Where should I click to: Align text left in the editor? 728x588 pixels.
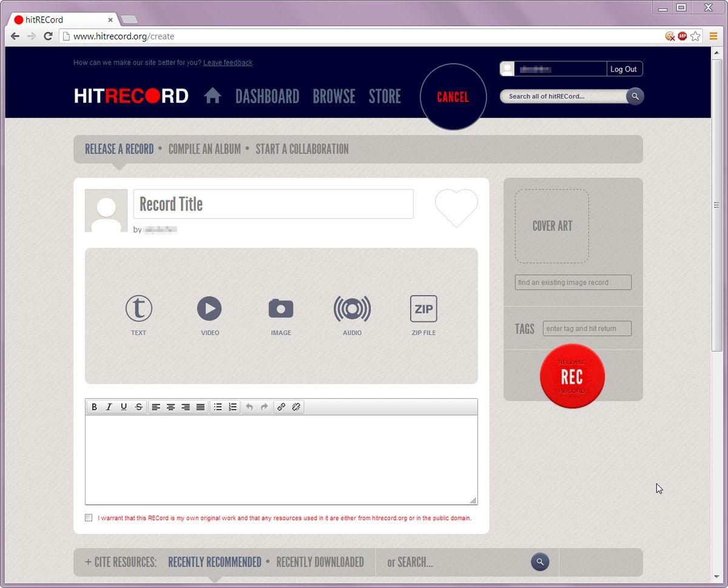(156, 407)
